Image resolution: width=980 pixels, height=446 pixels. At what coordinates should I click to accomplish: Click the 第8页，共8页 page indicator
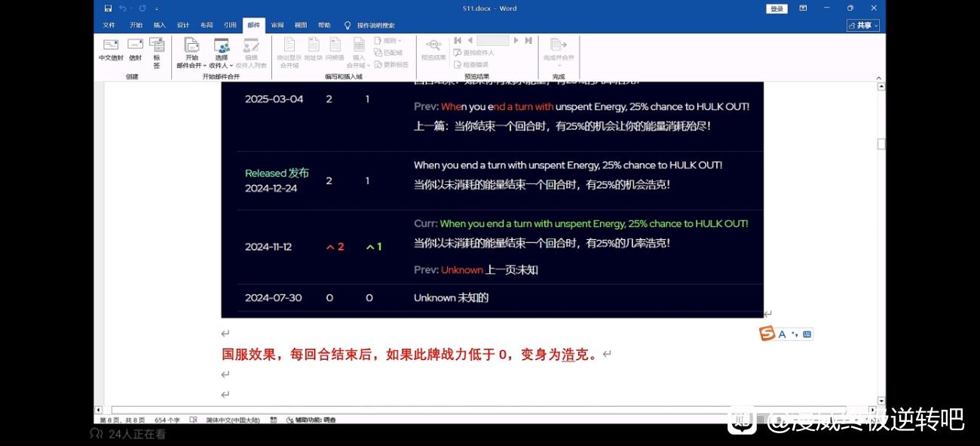point(121,420)
